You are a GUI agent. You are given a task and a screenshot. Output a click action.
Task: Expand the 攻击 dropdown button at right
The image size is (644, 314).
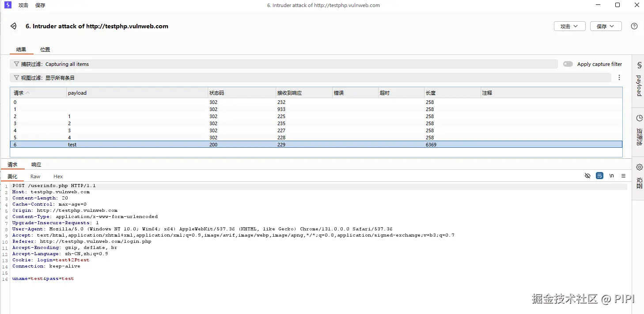click(570, 26)
